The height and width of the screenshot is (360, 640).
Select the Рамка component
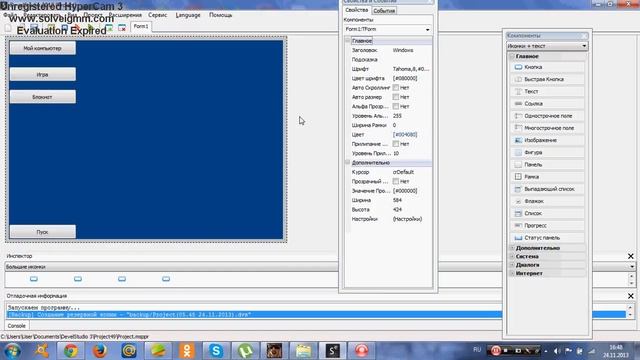point(547,177)
